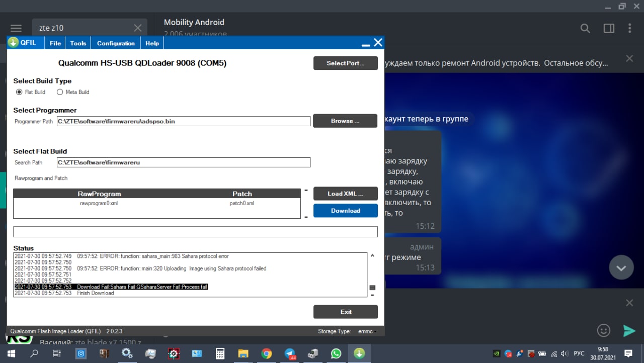Viewport: 644px width, 363px height.
Task: Click the QFIL logo icon in title bar
Action: point(13,43)
